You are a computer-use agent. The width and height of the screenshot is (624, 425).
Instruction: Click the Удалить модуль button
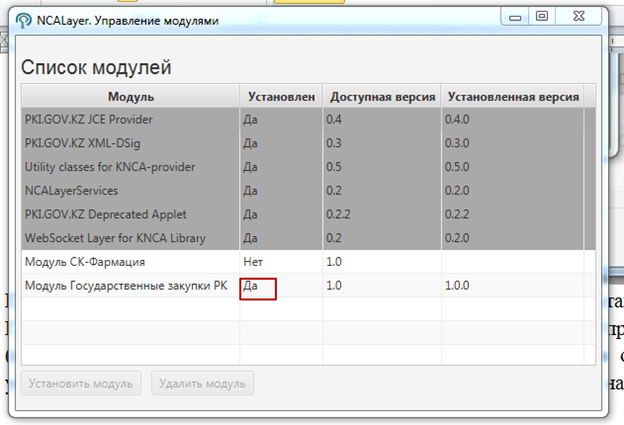(x=202, y=383)
